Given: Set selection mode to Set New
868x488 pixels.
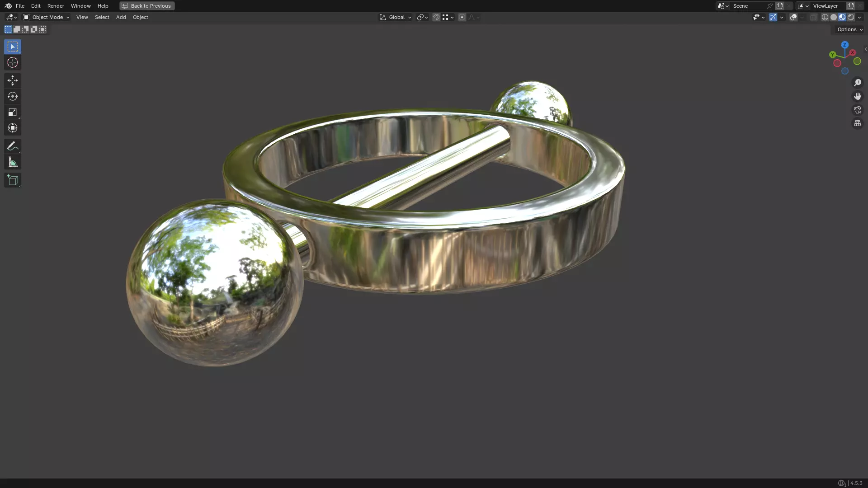Looking at the screenshot, I should (8, 29).
